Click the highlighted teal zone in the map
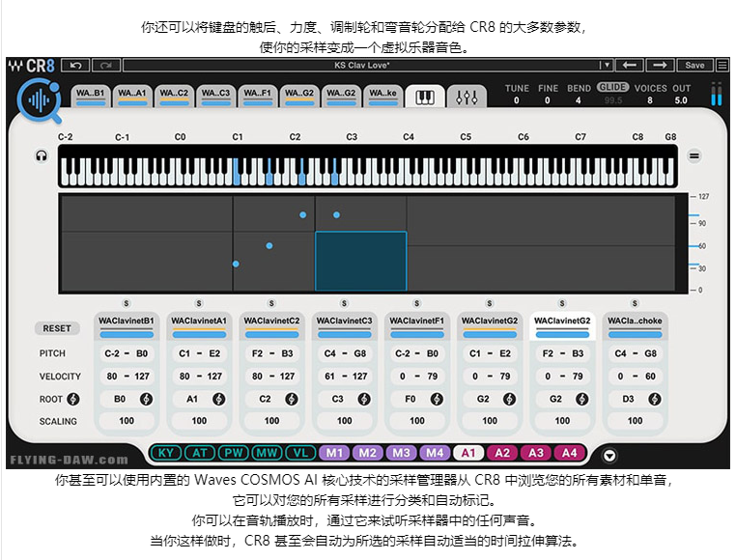This screenshot has height=560, width=736. pyautogui.click(x=360, y=261)
